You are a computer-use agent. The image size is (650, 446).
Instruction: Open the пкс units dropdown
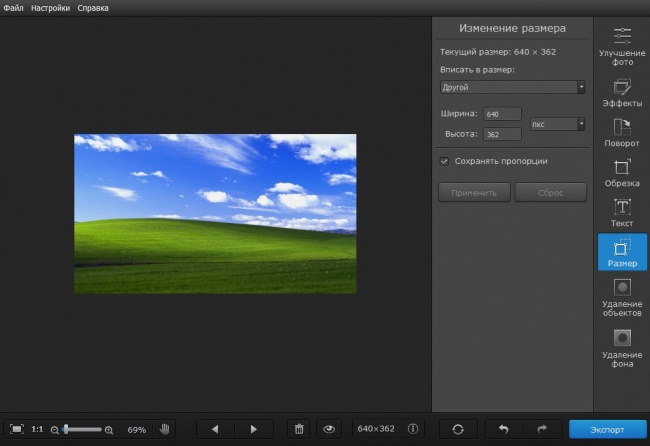pyautogui.click(x=558, y=124)
